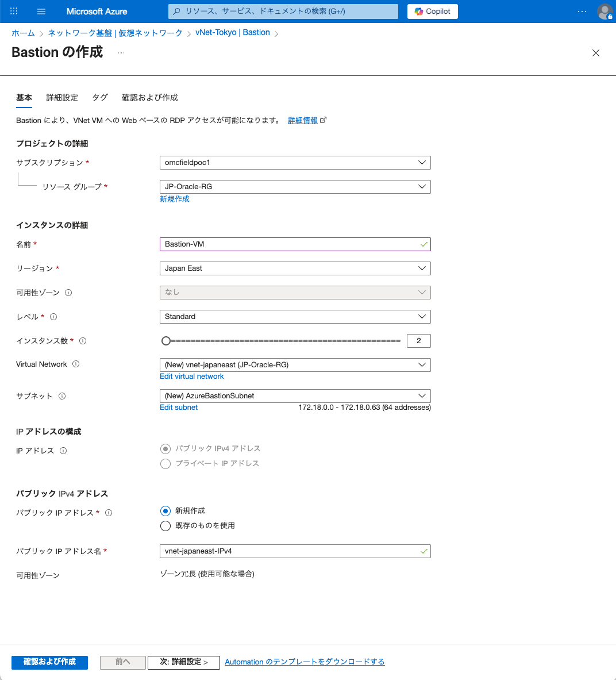The width and height of the screenshot is (616, 680).
Task: Switch to the タグ tab
Action: click(100, 98)
